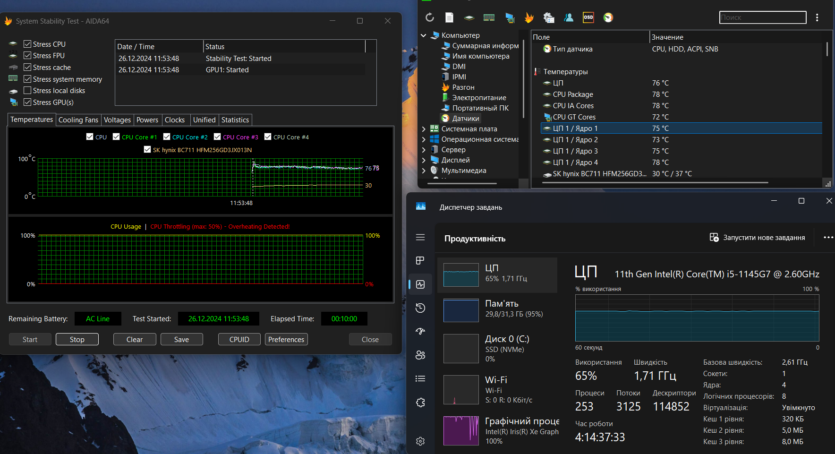Switch to the Voltages tab
This screenshot has width=835, height=454.
(x=117, y=120)
